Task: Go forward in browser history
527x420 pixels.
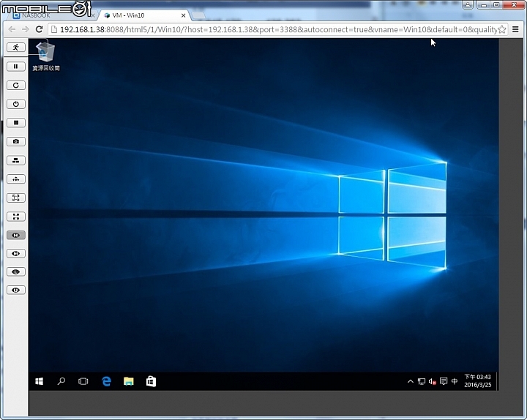Action: coord(25,29)
